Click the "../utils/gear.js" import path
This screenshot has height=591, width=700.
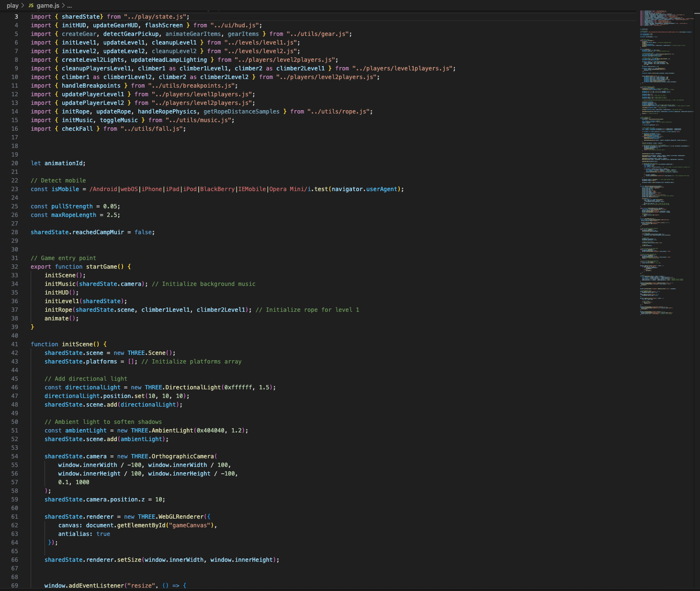(x=317, y=34)
